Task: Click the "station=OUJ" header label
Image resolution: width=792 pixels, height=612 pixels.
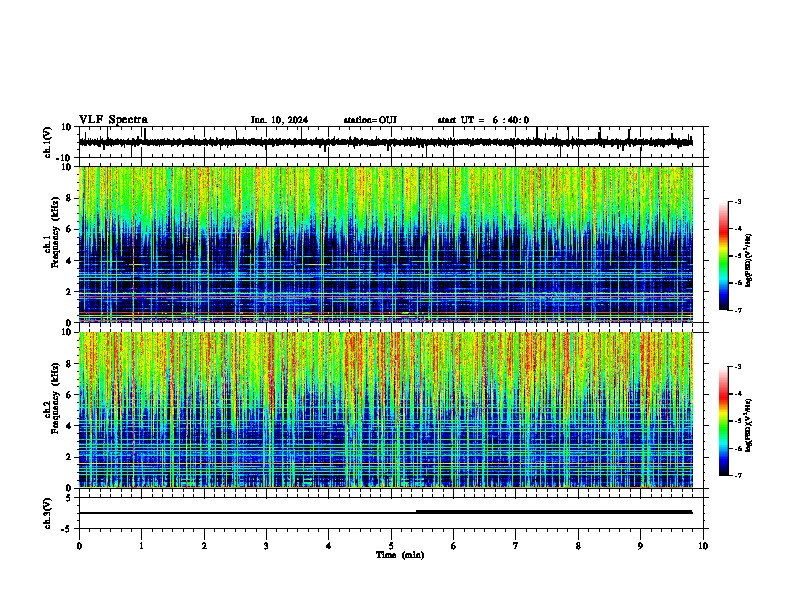Action: tap(370, 120)
